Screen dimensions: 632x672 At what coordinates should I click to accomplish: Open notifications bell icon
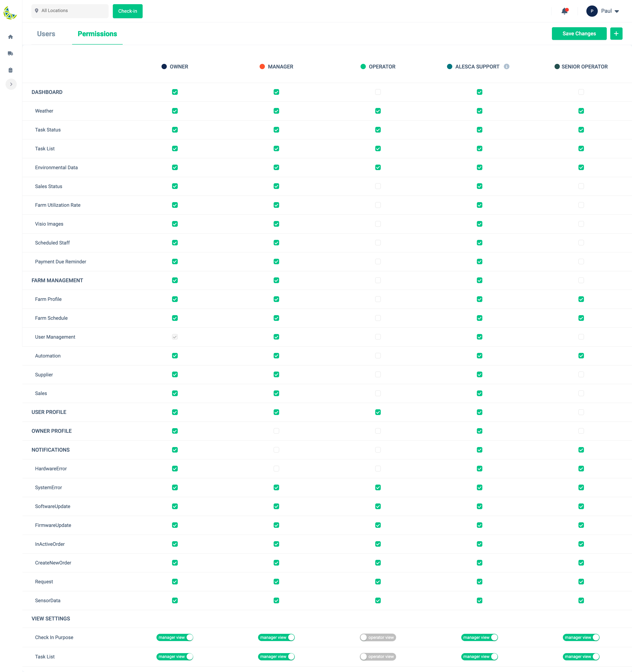click(564, 11)
